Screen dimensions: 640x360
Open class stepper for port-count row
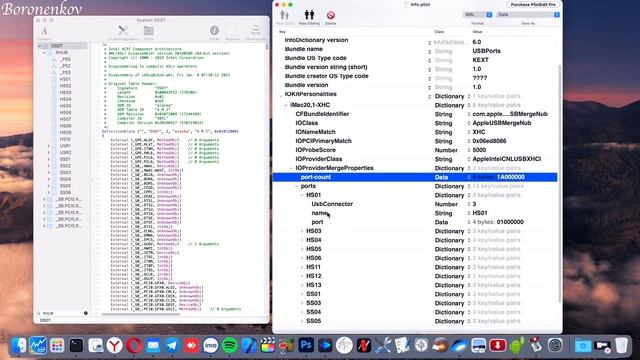point(469,177)
